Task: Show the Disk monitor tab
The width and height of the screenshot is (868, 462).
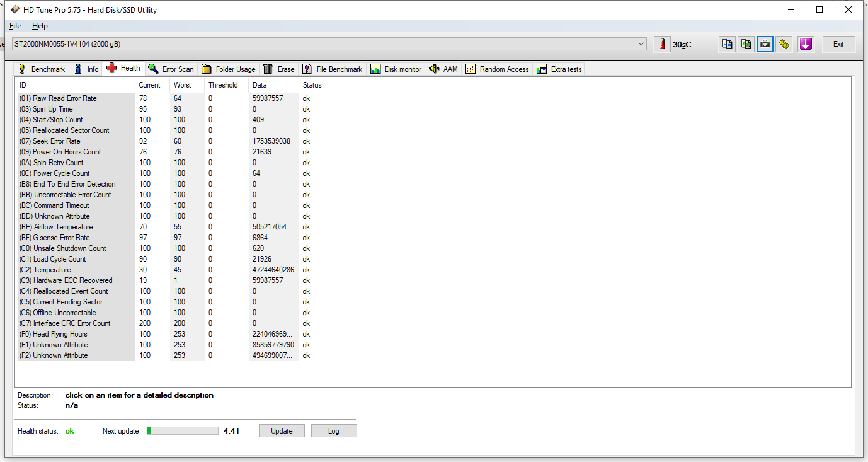Action: coord(396,69)
